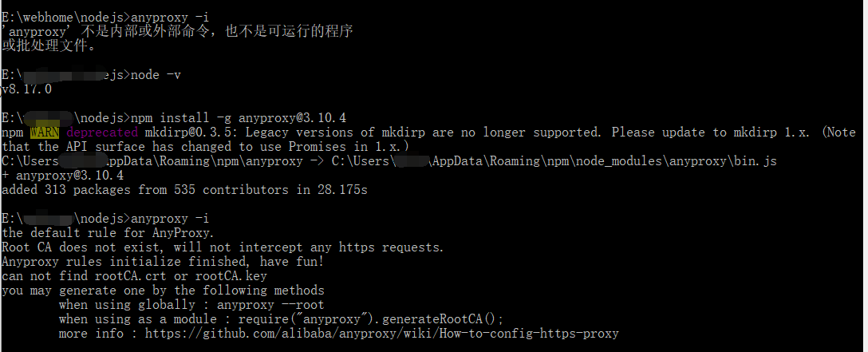The height and width of the screenshot is (352, 868).
Task: Click the 'npm install -g anyproxy@3.10.4' command
Action: [x=238, y=118]
